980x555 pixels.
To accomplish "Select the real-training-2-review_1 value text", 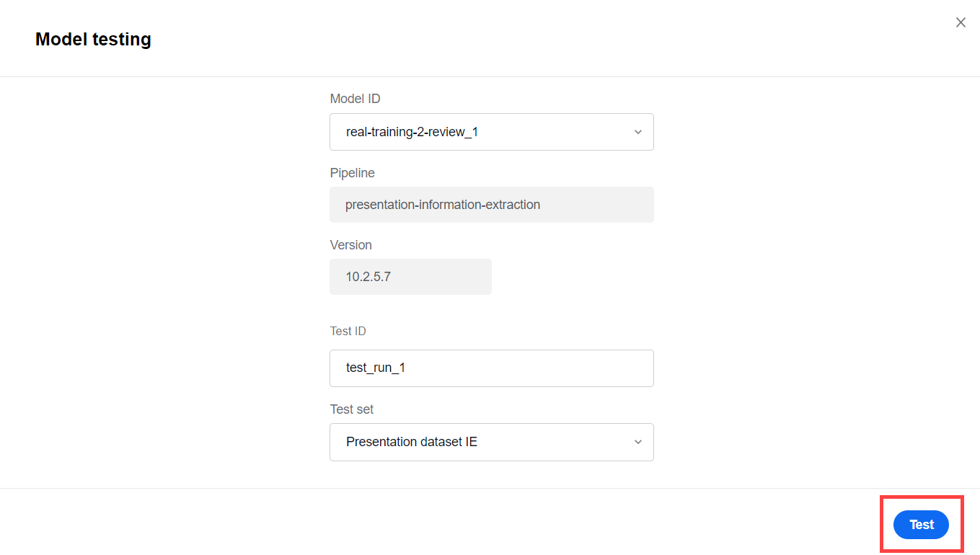I will (412, 133).
